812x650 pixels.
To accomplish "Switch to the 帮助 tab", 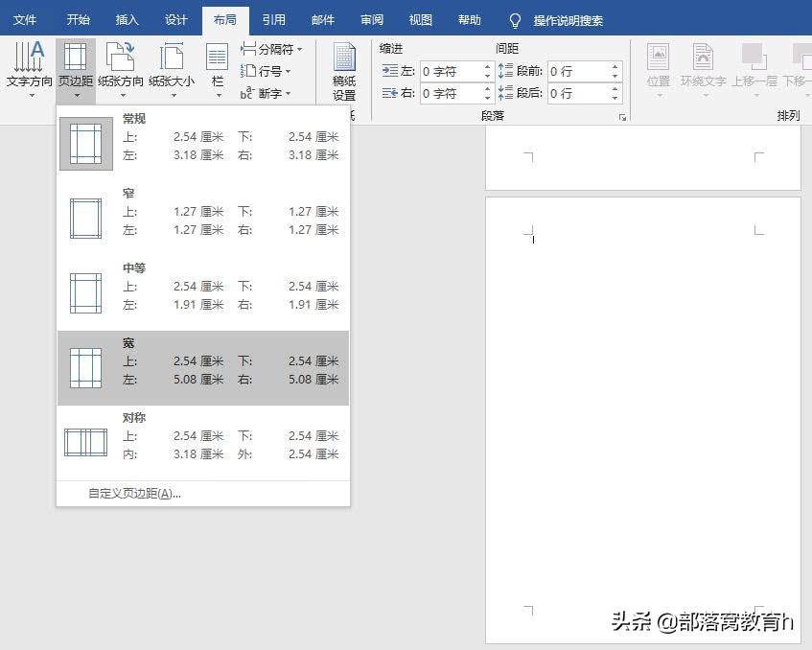I will (470, 20).
